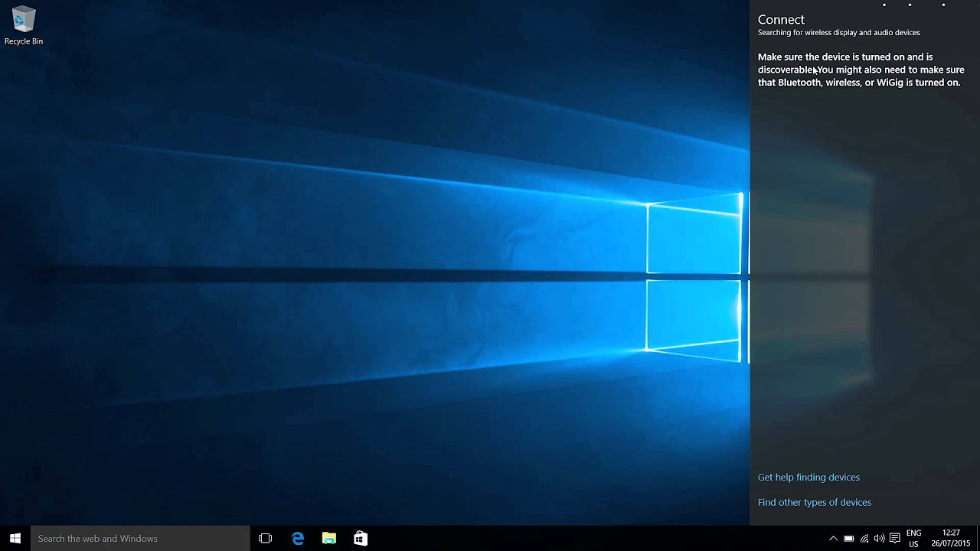Check battery status in the tray
The image size is (980, 551).
pyautogui.click(x=849, y=539)
